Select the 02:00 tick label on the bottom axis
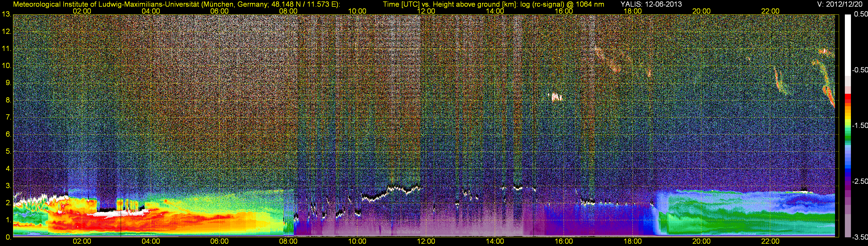Image resolution: width=868 pixels, height=246 pixels. pyautogui.click(x=82, y=241)
